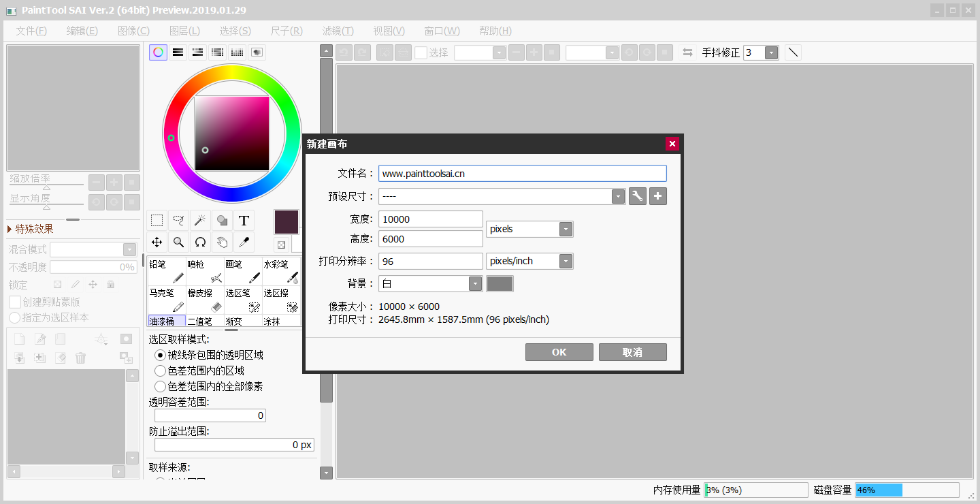Select the text tool

click(x=244, y=221)
